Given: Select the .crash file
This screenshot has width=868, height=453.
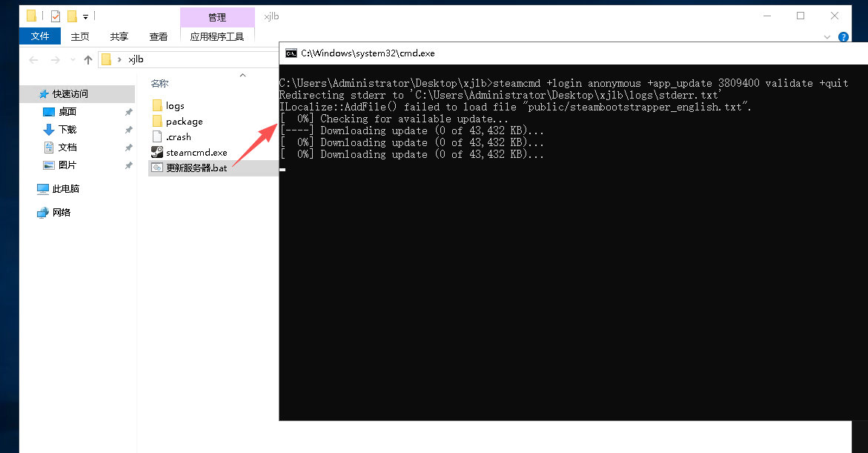Looking at the screenshot, I should point(178,137).
